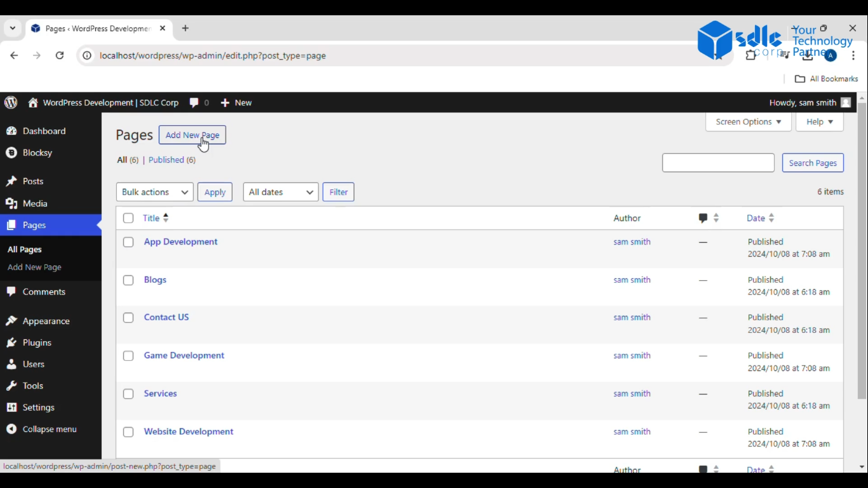Sort pages by Date column
This screenshot has width=868, height=488.
coord(761,218)
